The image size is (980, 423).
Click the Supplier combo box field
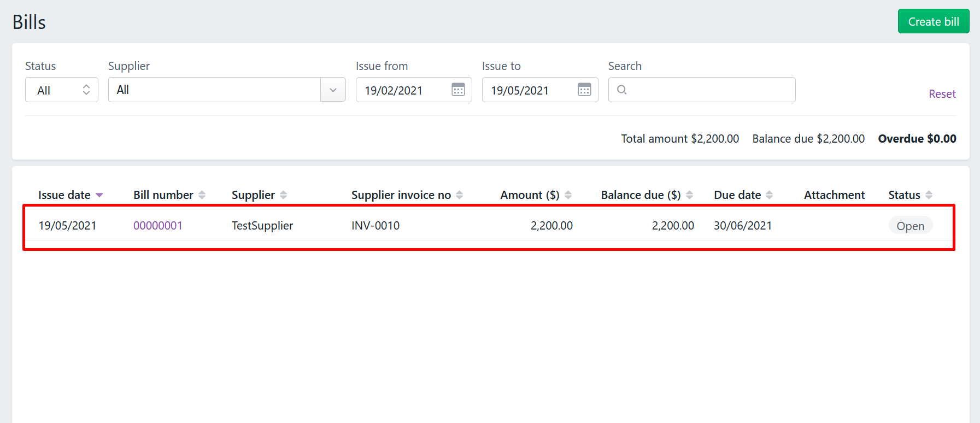click(x=227, y=90)
